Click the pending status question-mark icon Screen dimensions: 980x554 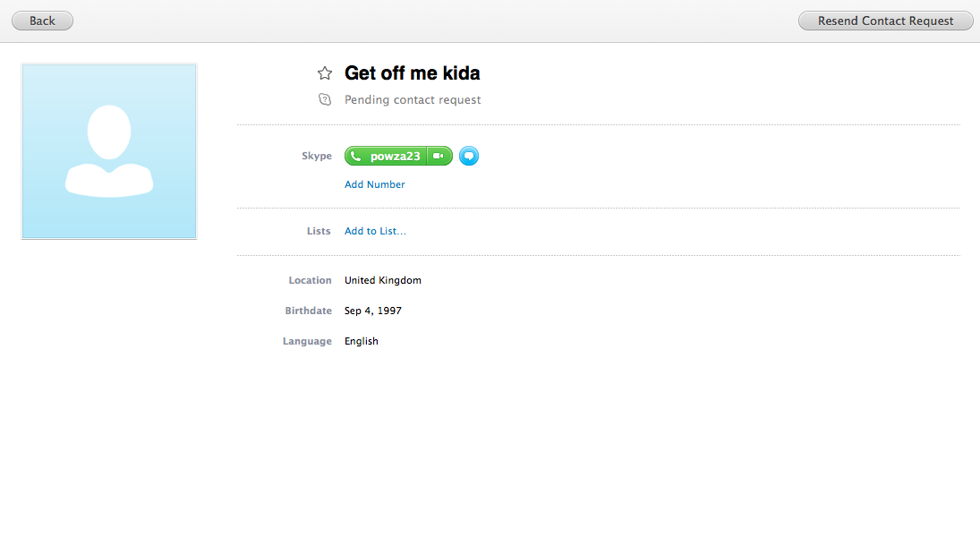(x=325, y=99)
